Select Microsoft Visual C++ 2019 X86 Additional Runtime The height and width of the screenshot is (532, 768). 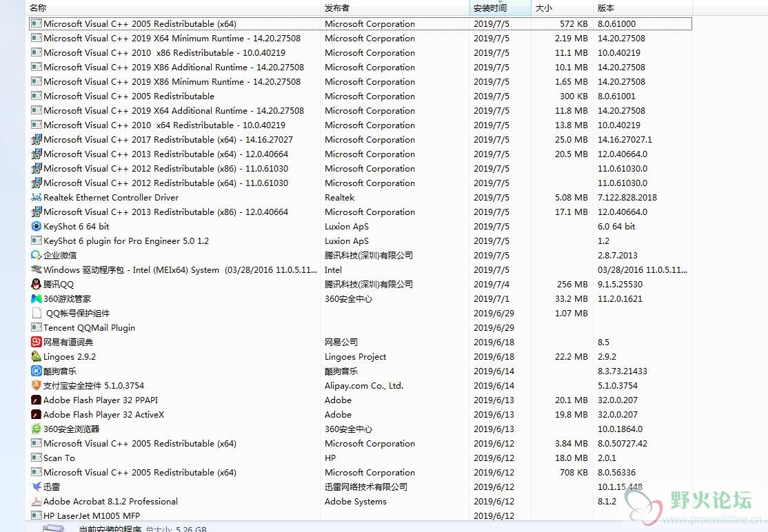(x=360, y=67)
